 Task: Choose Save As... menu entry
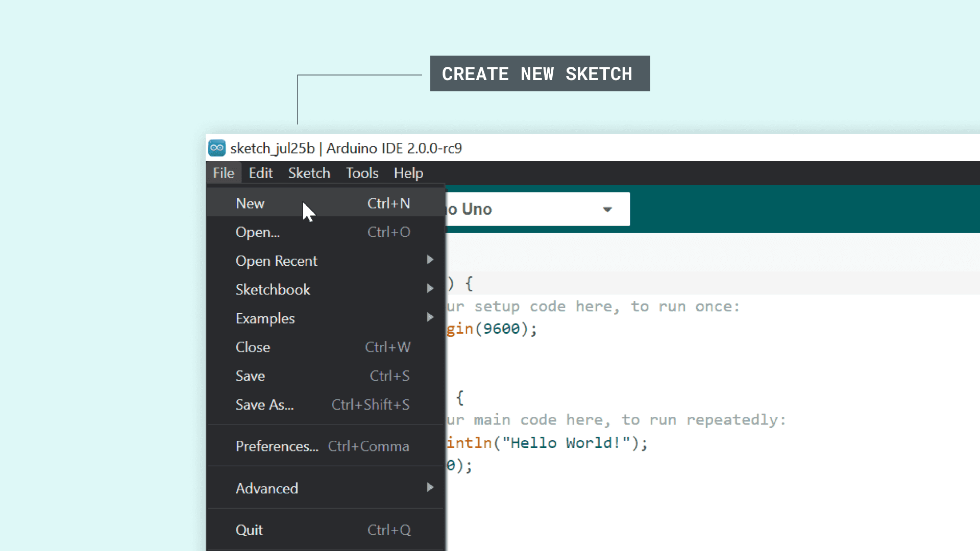(264, 405)
